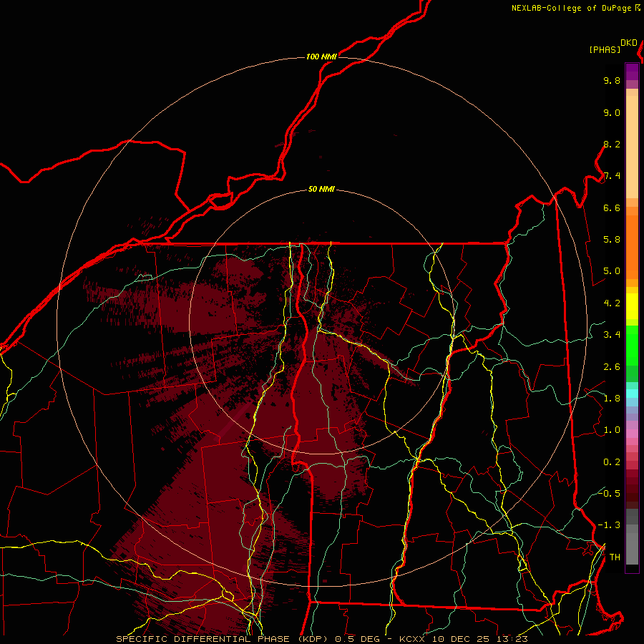Viewport: 644px width, 644px height.
Task: Click the yellow band of color scale
Action: point(632,306)
